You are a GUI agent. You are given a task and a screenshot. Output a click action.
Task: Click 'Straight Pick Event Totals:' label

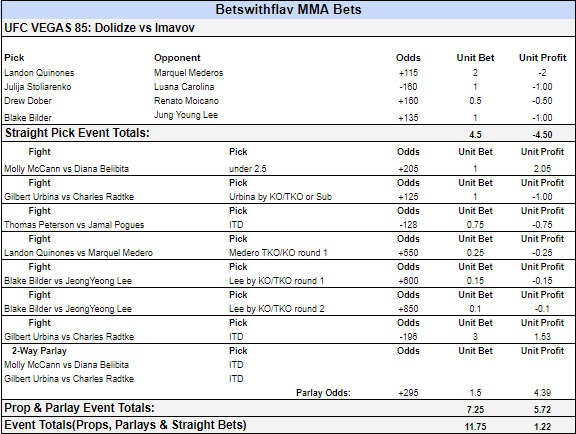click(x=77, y=133)
